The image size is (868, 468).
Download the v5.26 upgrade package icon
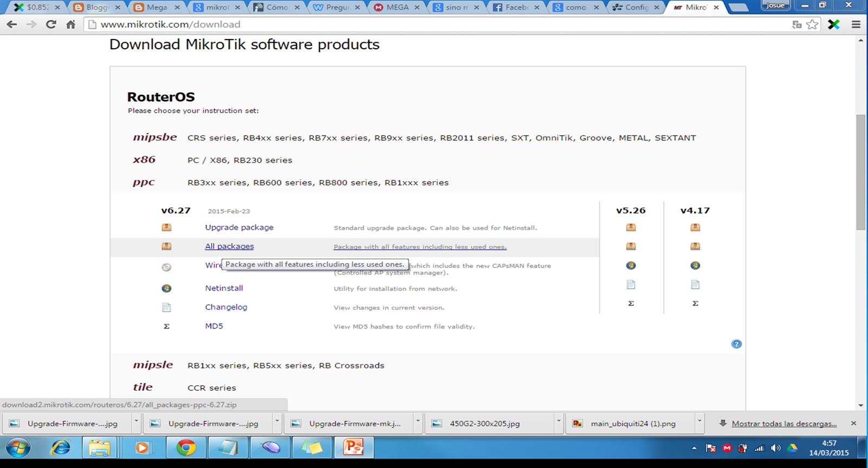[631, 227]
